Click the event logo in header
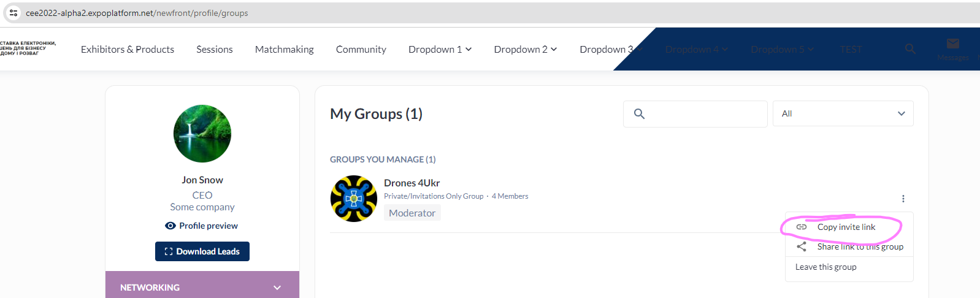The height and width of the screenshot is (298, 980). pos(28,48)
